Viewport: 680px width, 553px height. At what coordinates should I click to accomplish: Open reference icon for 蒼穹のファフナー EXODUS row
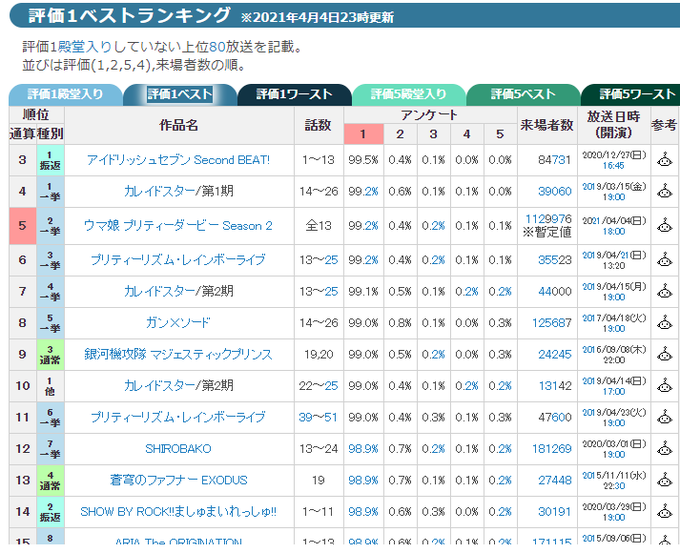click(x=664, y=480)
